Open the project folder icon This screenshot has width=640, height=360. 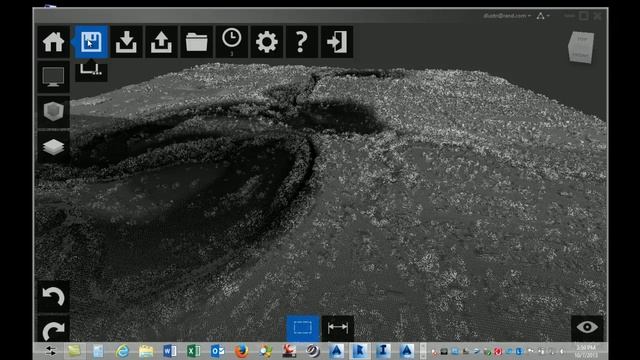196,42
